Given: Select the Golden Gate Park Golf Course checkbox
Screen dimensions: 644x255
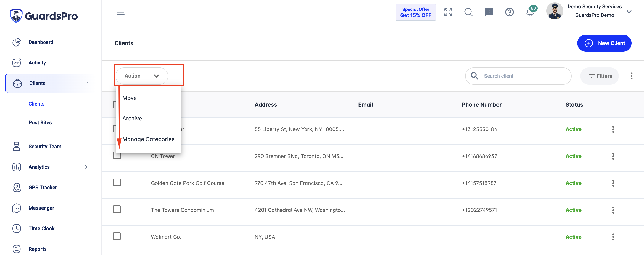Looking at the screenshot, I should coord(117,182).
